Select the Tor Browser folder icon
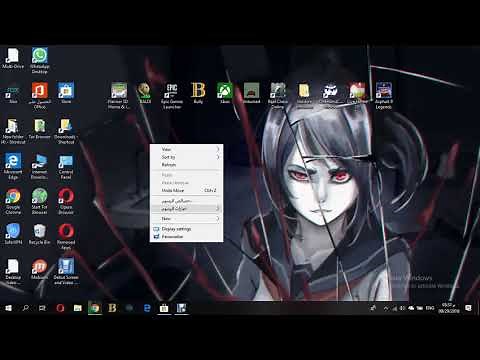The width and height of the screenshot is (480, 360). tap(40, 129)
